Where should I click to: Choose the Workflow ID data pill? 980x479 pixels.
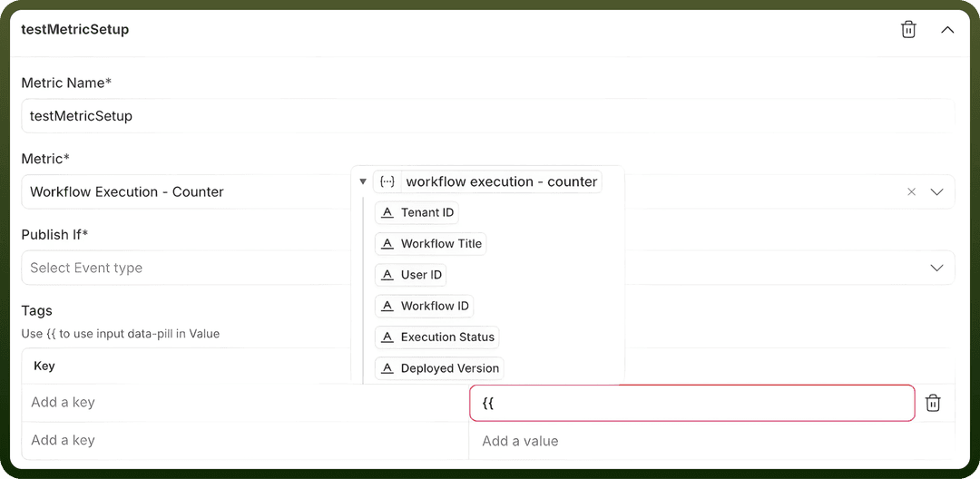425,306
